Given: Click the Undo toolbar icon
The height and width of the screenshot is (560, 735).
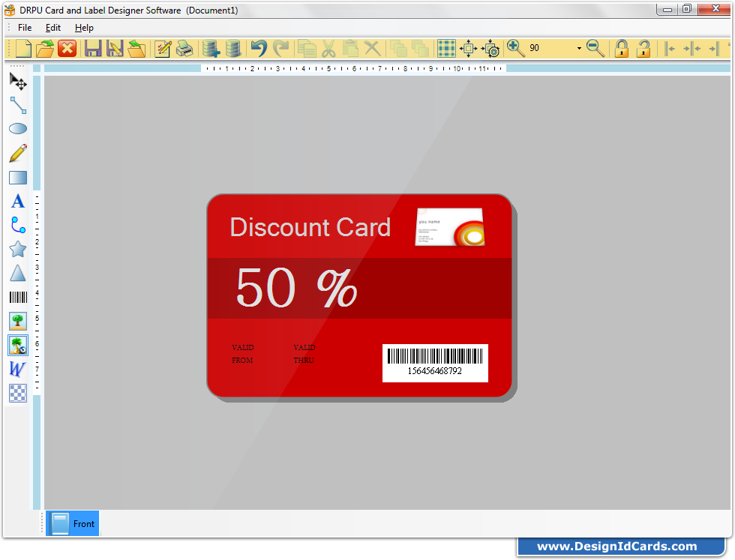Looking at the screenshot, I should tap(258, 48).
